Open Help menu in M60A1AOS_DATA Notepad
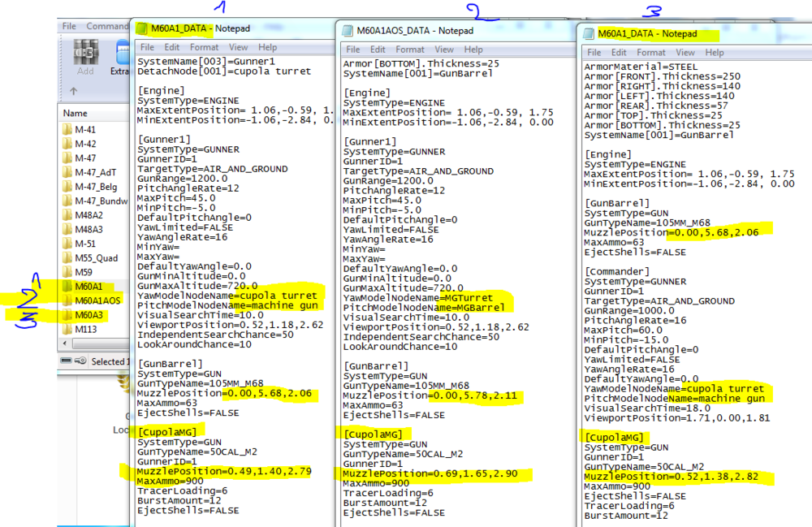 [x=473, y=50]
